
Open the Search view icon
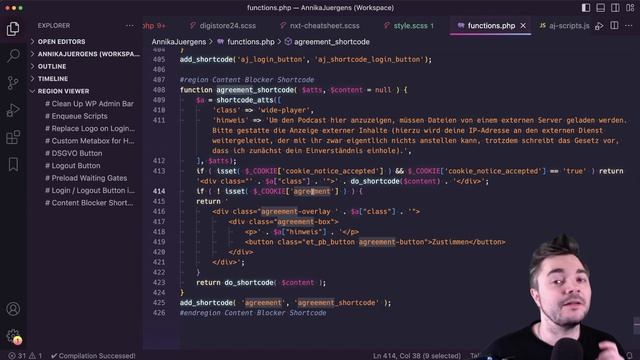[13, 56]
